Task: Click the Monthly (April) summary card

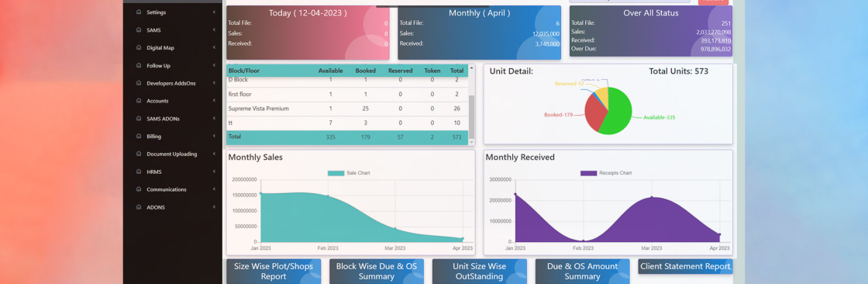Action: tap(480, 33)
